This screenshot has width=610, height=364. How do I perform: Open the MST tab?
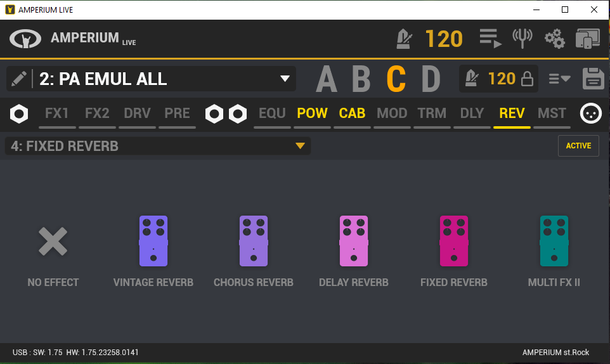coord(552,114)
